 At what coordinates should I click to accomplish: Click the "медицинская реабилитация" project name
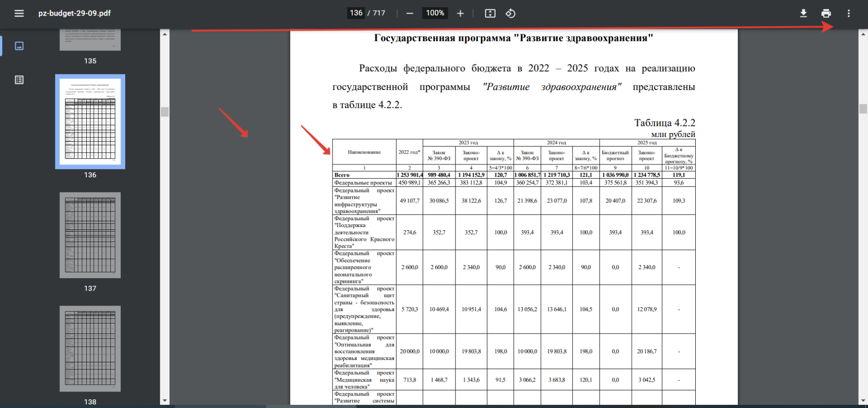tap(364, 362)
